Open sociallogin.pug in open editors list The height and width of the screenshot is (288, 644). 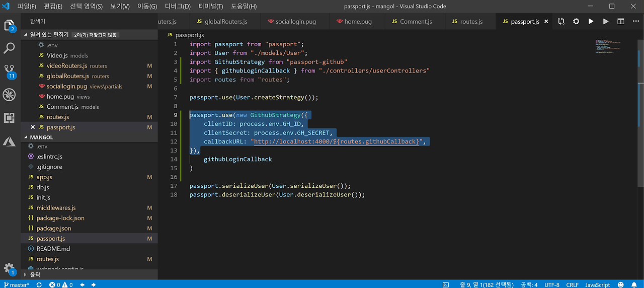click(x=89, y=86)
